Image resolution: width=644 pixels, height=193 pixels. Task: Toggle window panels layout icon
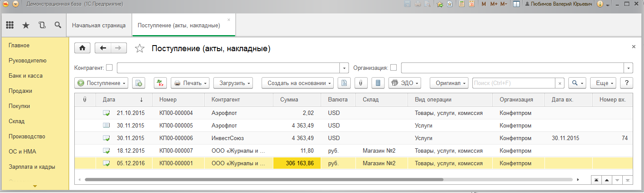click(x=516, y=4)
